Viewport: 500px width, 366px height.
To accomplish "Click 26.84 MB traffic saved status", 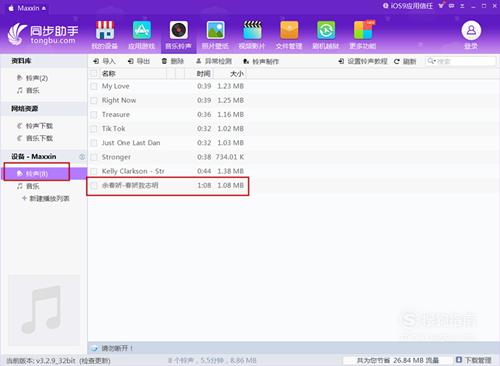I will coord(398,360).
